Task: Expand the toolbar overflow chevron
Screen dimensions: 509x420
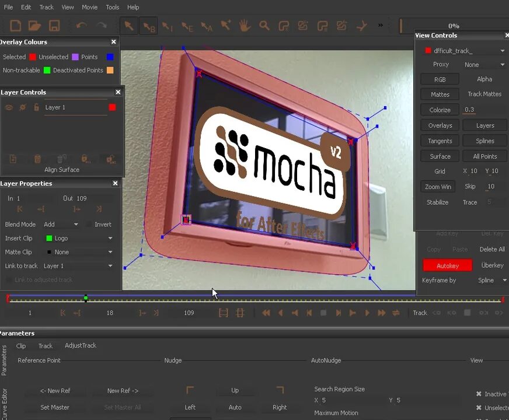Action: [x=381, y=25]
